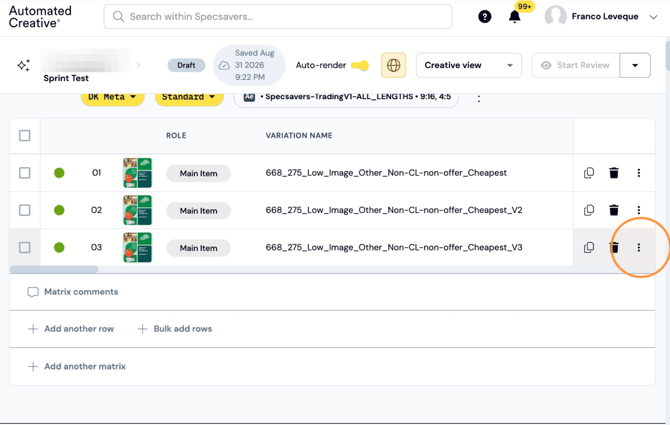The height and width of the screenshot is (425, 670).
Task: Check the row 03 checkbox
Action: tap(25, 247)
